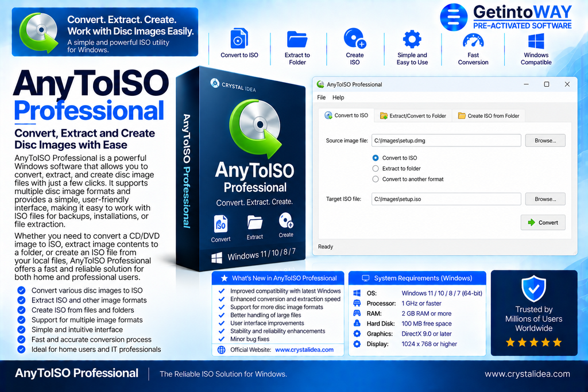
Task: Click the GetintoWAY logo icon
Action: tap(454, 17)
